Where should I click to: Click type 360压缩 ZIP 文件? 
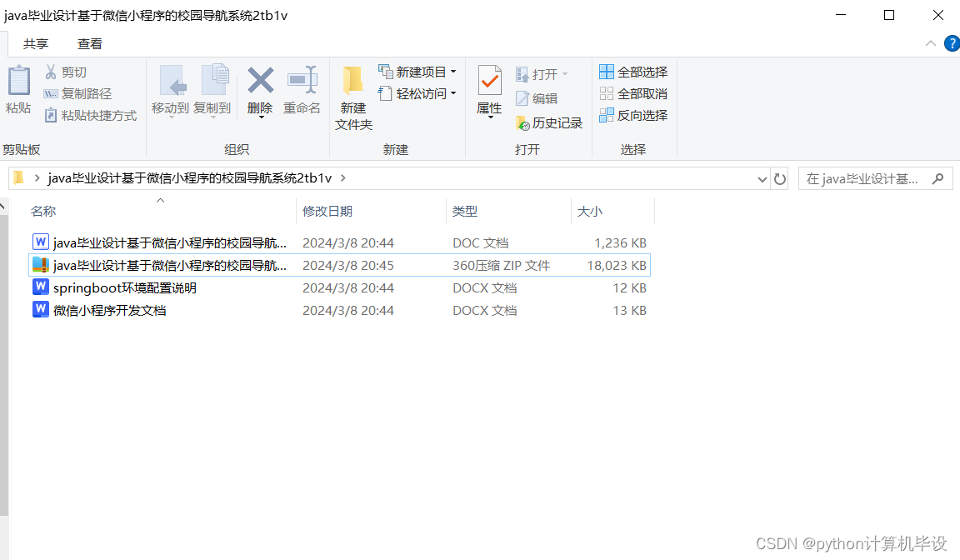502,266
